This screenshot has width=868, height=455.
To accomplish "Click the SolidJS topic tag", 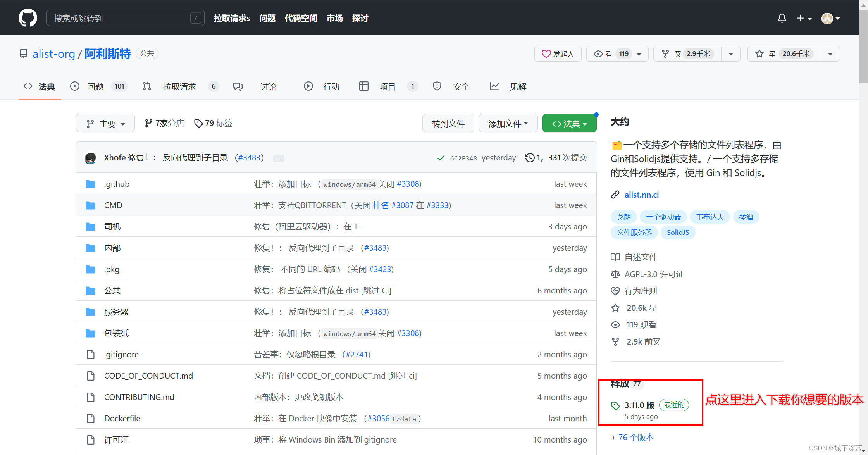I will click(x=678, y=233).
